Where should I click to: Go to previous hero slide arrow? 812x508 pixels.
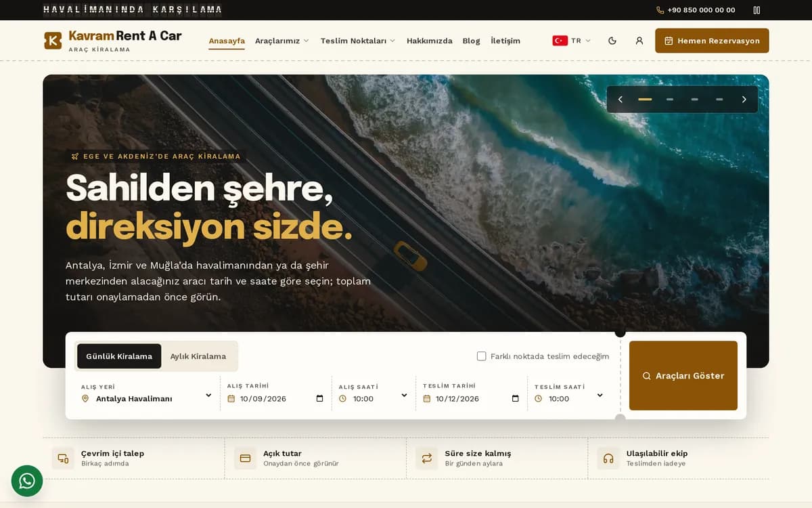[621, 100]
